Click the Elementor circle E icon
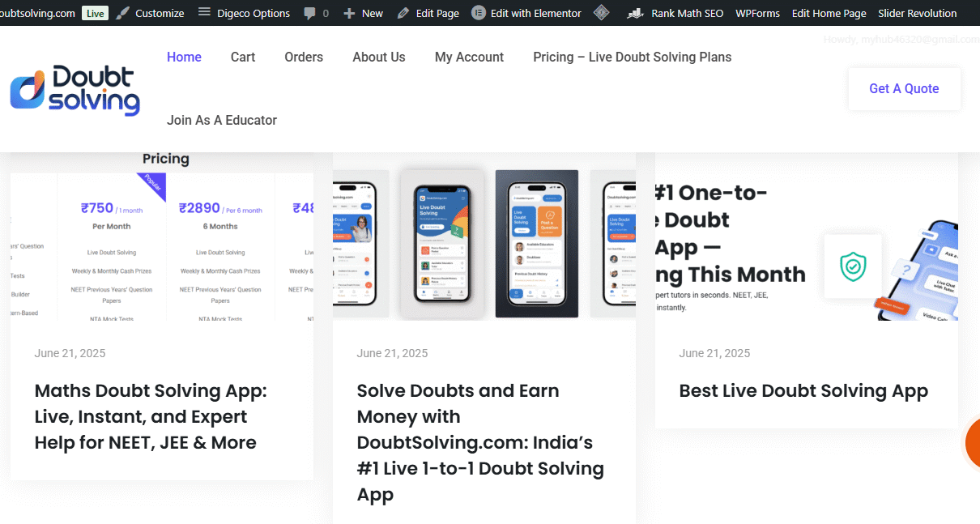980x524 pixels. point(478,13)
